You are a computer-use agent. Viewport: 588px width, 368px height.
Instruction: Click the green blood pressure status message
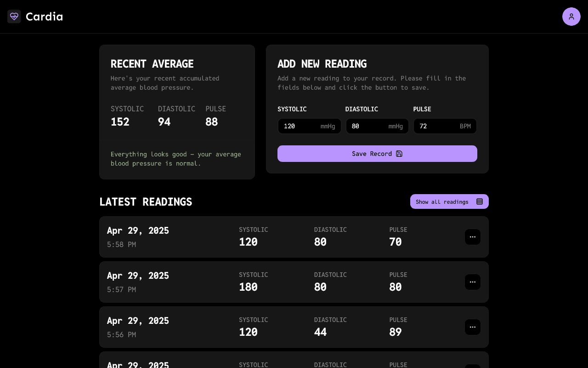(x=175, y=158)
